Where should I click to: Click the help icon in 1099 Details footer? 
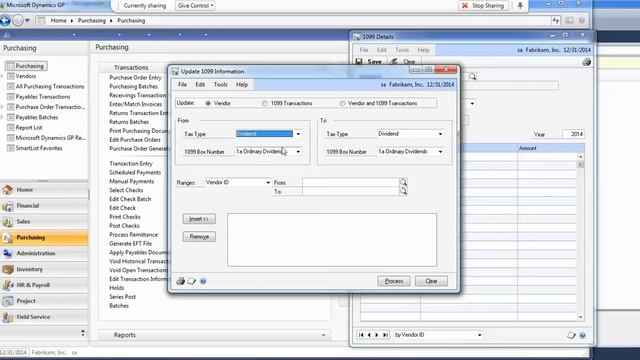[582, 336]
